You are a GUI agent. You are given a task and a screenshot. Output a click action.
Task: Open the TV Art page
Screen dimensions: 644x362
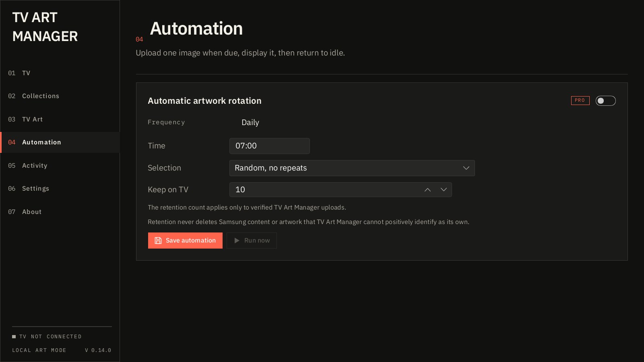[60, 119]
